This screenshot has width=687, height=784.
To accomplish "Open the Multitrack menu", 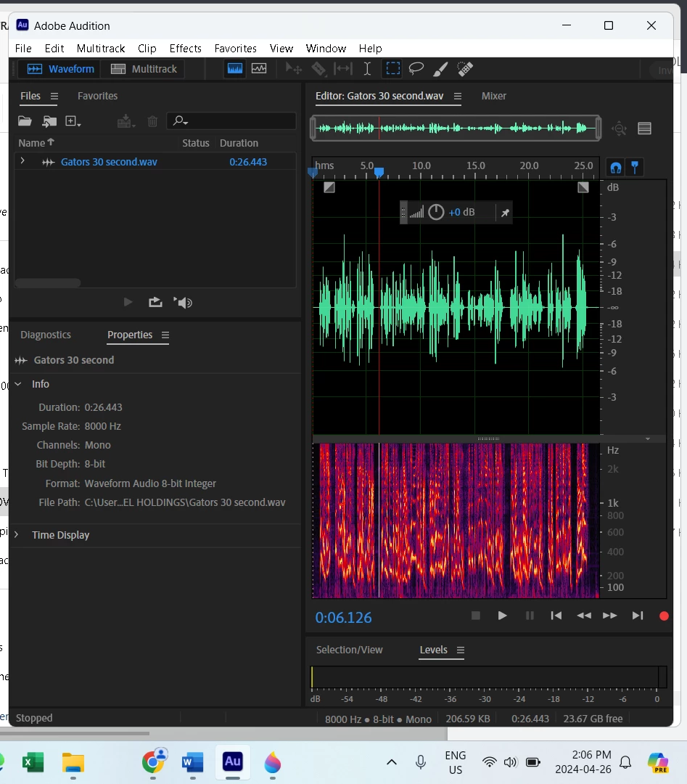I will tap(100, 49).
